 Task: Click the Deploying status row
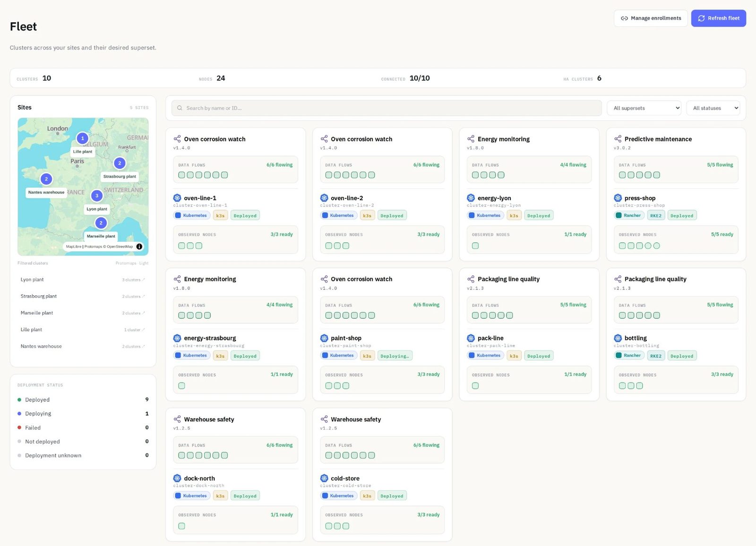[83, 414]
